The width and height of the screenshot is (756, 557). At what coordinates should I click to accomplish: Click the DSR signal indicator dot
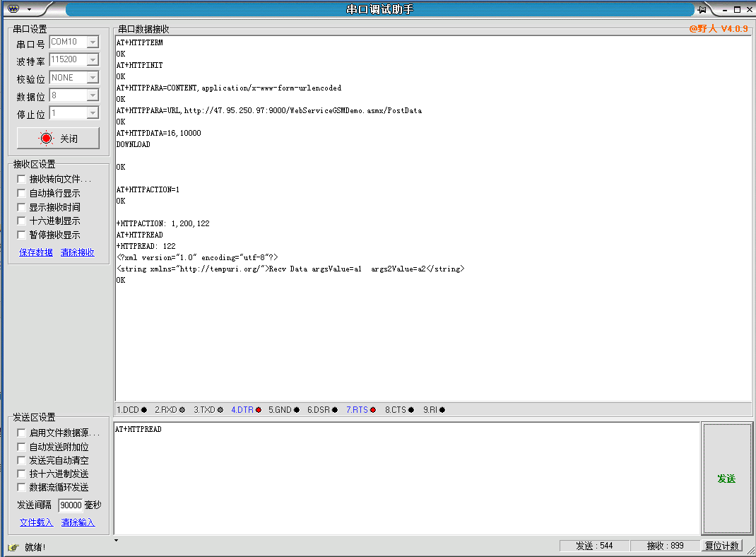[335, 410]
